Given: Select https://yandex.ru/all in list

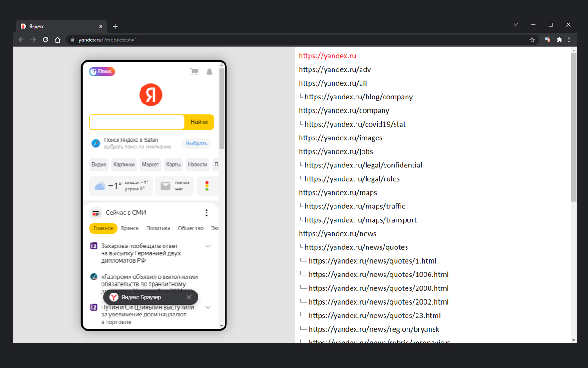Looking at the screenshot, I should click(333, 83).
